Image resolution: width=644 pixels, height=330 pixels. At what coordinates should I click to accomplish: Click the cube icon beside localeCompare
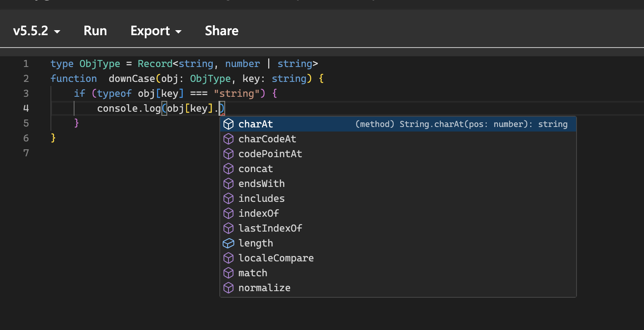point(228,258)
